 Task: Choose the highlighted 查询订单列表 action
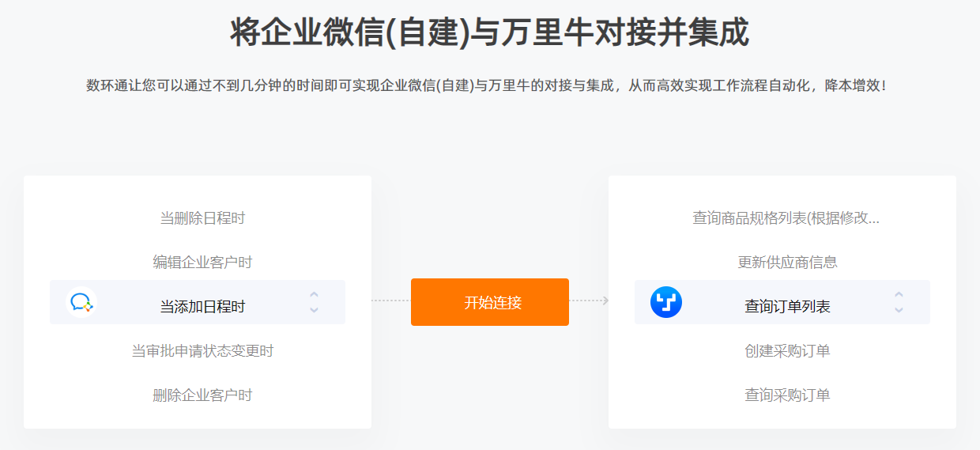click(782, 302)
